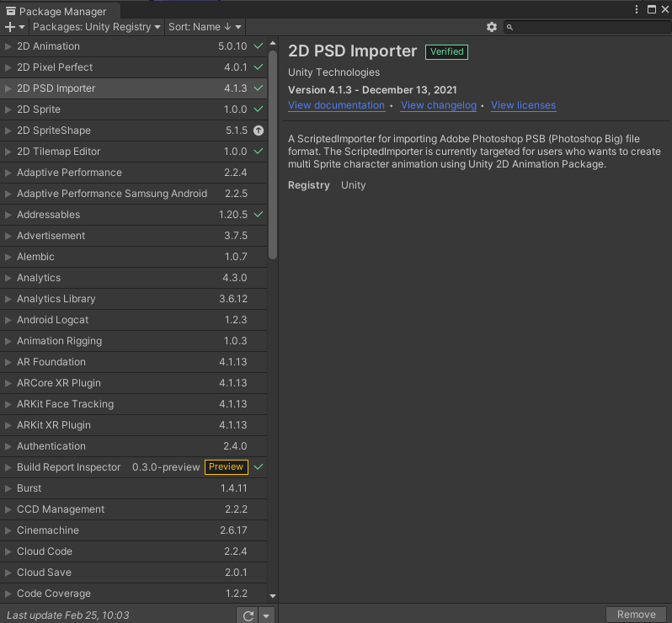
Task: Click the Unity Technologies author label
Action: (x=333, y=72)
